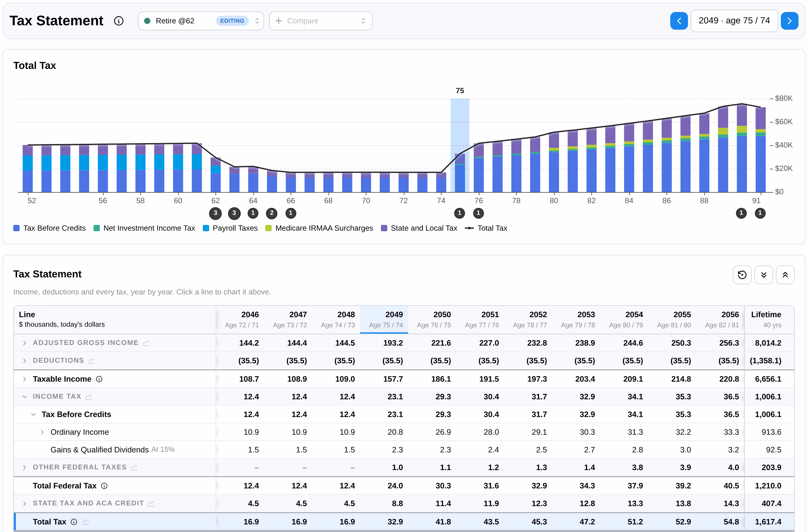The width and height of the screenshot is (808, 532).
Task: Toggle Payroll Taxes legend series
Action: pos(230,228)
